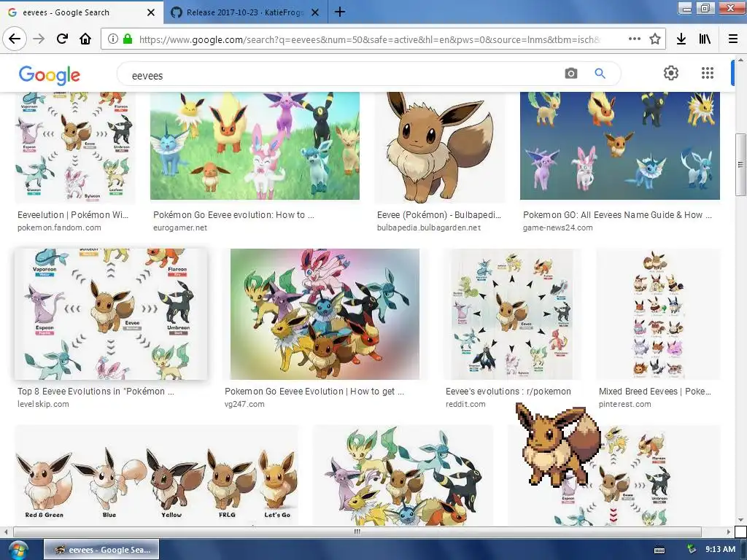Screen dimensions: 747x560
Task: Click the pixel-art Eevee sprite
Action: pyautogui.click(x=558, y=444)
